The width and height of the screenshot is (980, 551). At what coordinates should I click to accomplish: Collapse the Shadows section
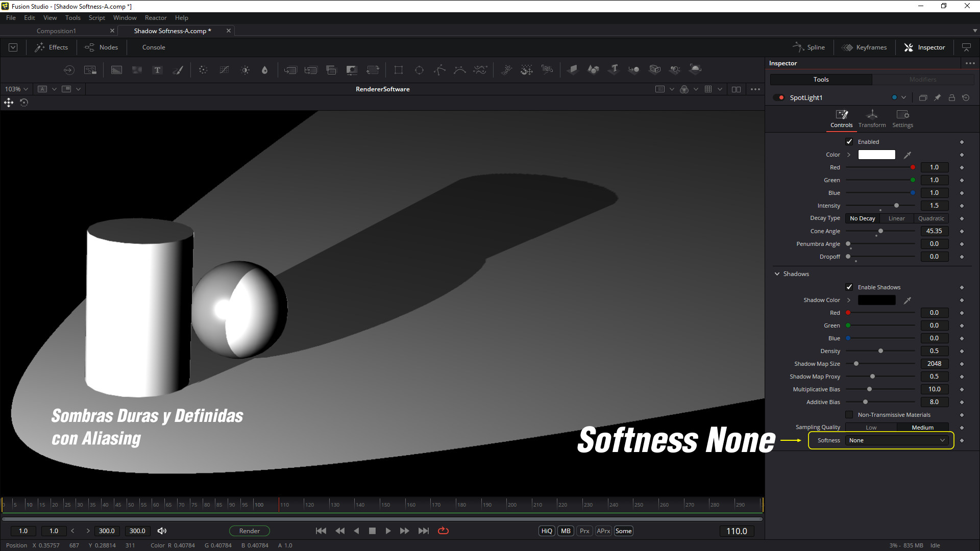(x=777, y=274)
